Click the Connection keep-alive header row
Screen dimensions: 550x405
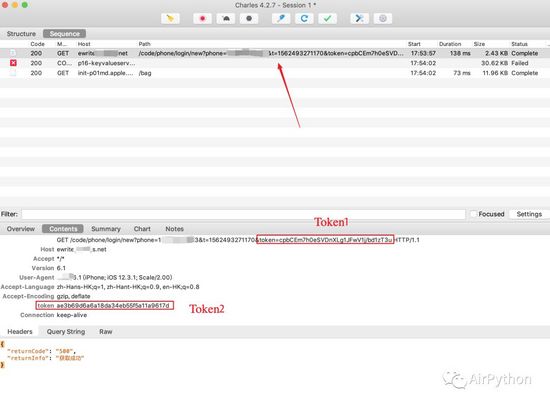54,315
